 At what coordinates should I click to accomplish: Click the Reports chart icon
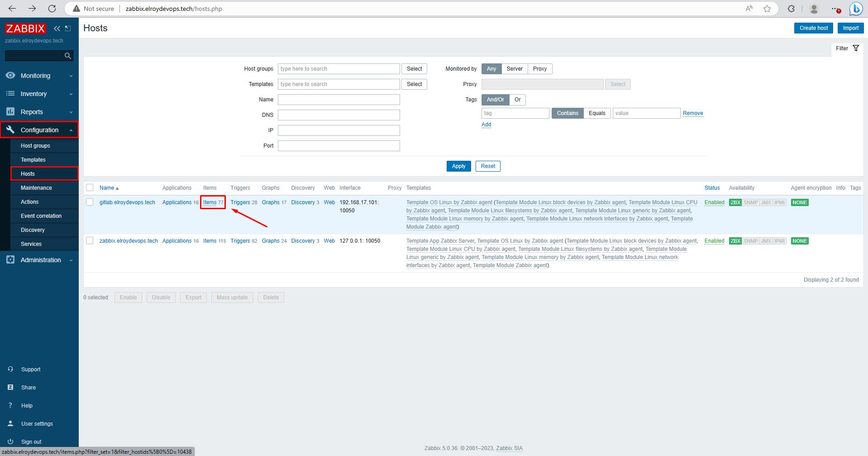(10, 111)
